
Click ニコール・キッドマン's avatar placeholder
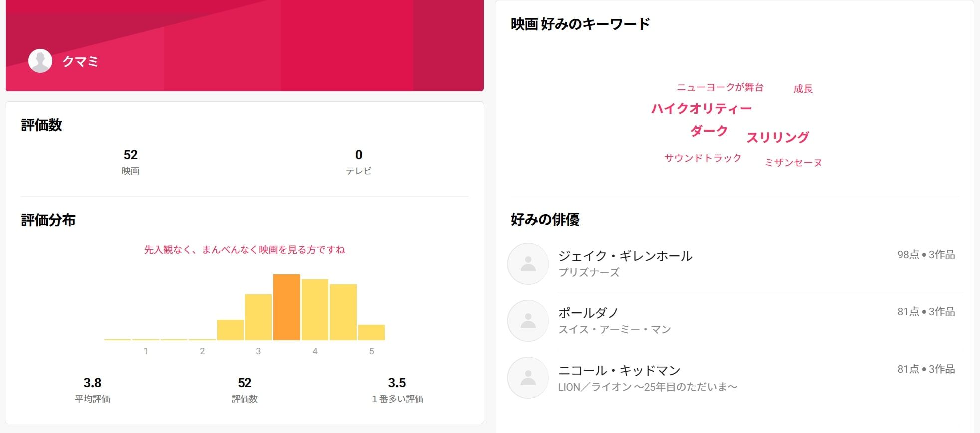528,378
